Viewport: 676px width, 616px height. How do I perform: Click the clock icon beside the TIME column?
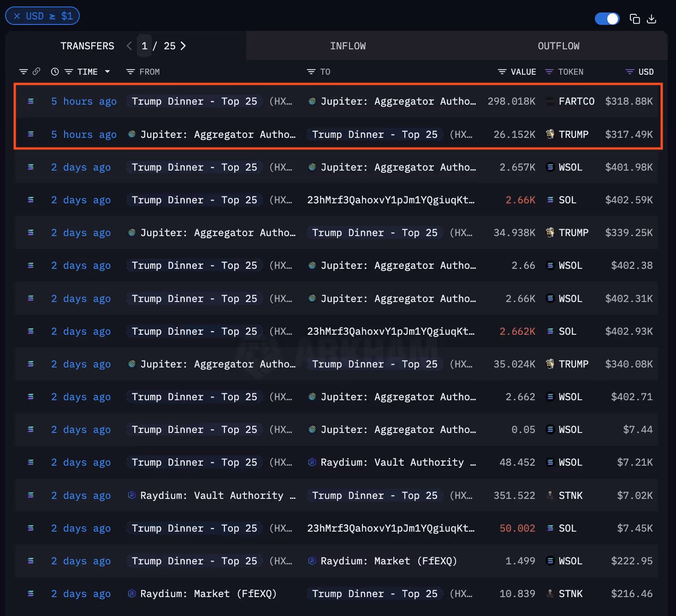pyautogui.click(x=55, y=71)
